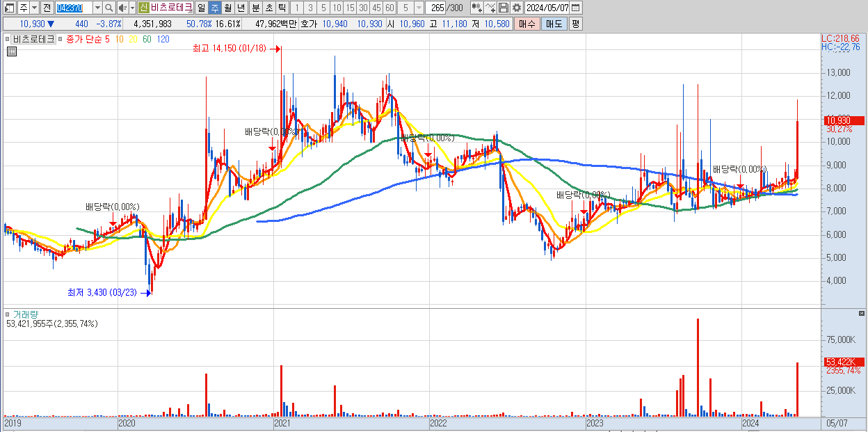Save chart settings with floppy icon
The height and width of the screenshot is (432, 868).
point(504,8)
